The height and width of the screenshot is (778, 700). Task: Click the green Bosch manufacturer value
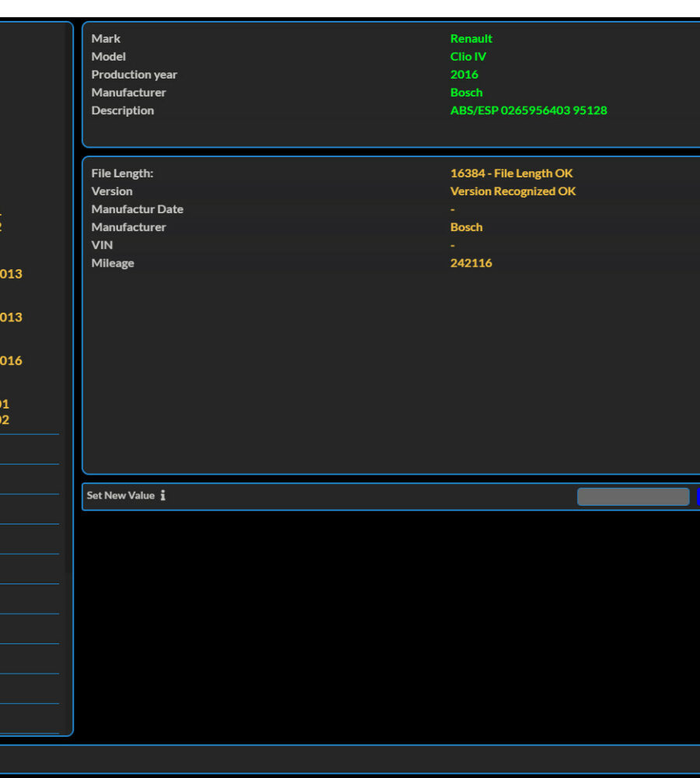pos(466,93)
